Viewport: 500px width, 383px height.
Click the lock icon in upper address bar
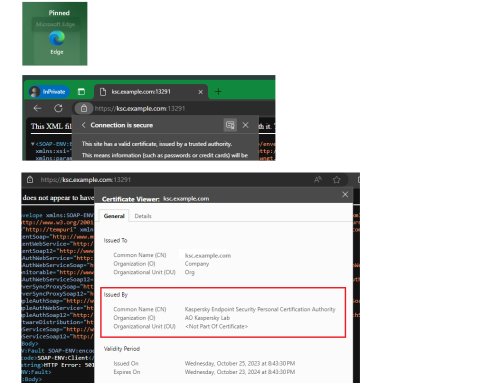(x=84, y=108)
